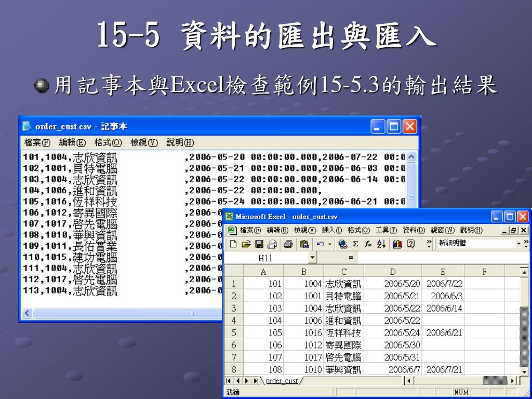
Task: Select column A header
Action: pos(263,271)
